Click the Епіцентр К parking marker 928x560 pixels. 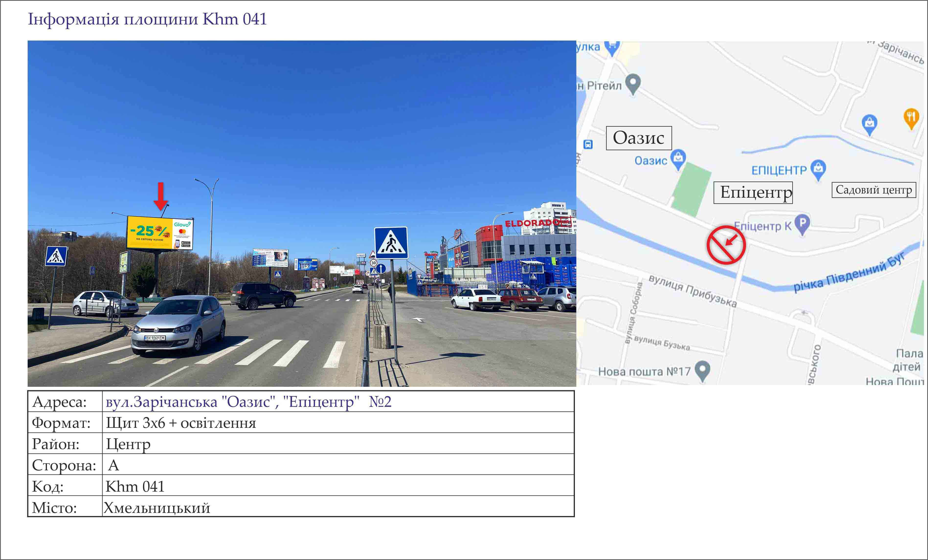coord(802,224)
